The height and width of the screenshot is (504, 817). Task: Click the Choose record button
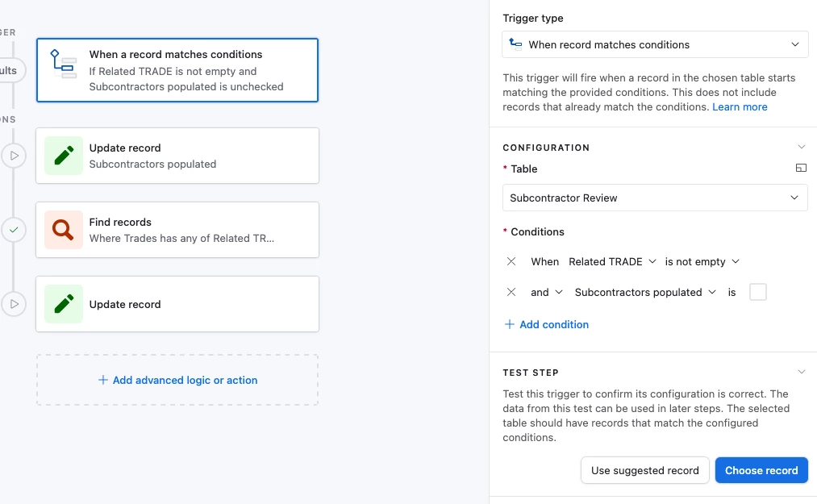tap(761, 470)
